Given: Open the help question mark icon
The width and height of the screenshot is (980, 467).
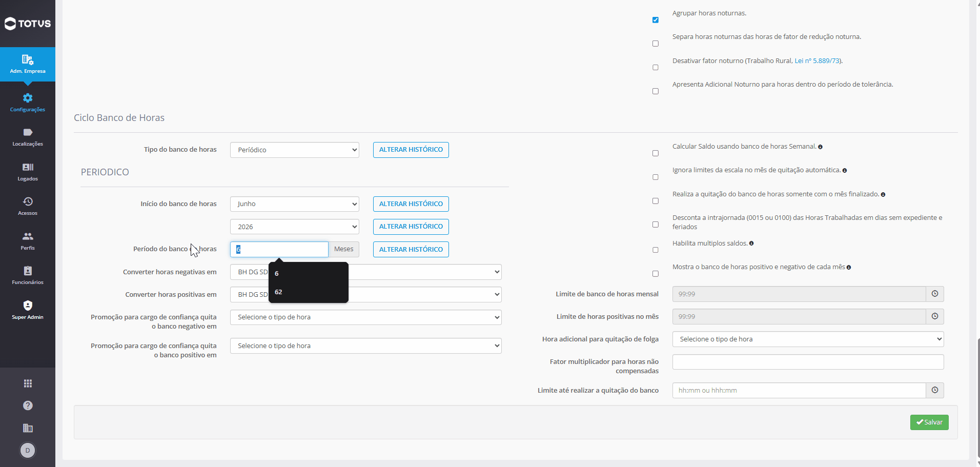Looking at the screenshot, I should tap(28, 405).
